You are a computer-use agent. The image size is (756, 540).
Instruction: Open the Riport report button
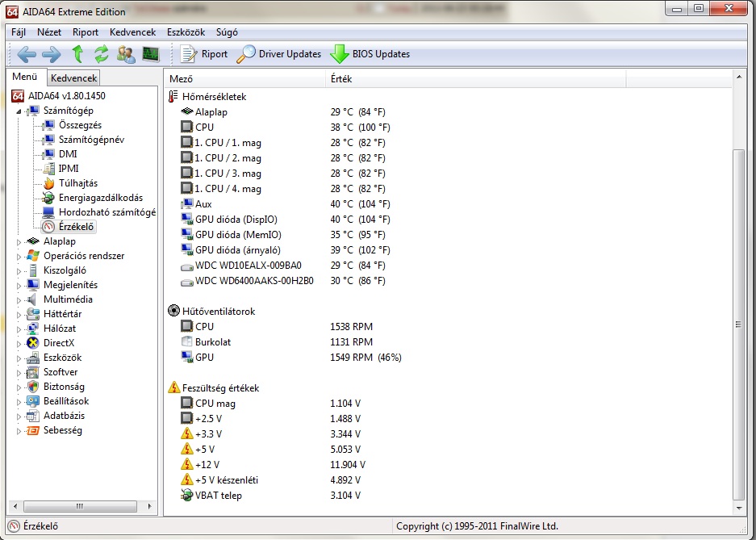pos(203,54)
